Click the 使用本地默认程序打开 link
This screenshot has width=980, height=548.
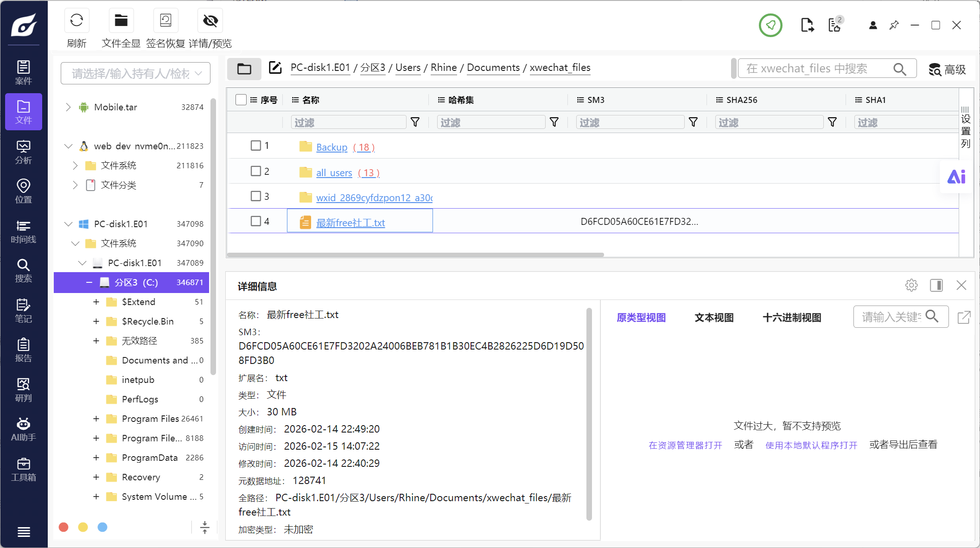click(811, 445)
